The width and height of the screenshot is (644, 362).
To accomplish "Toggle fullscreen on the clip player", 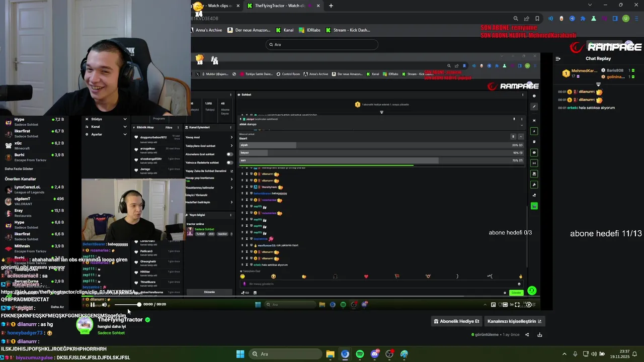I will tap(517, 305).
